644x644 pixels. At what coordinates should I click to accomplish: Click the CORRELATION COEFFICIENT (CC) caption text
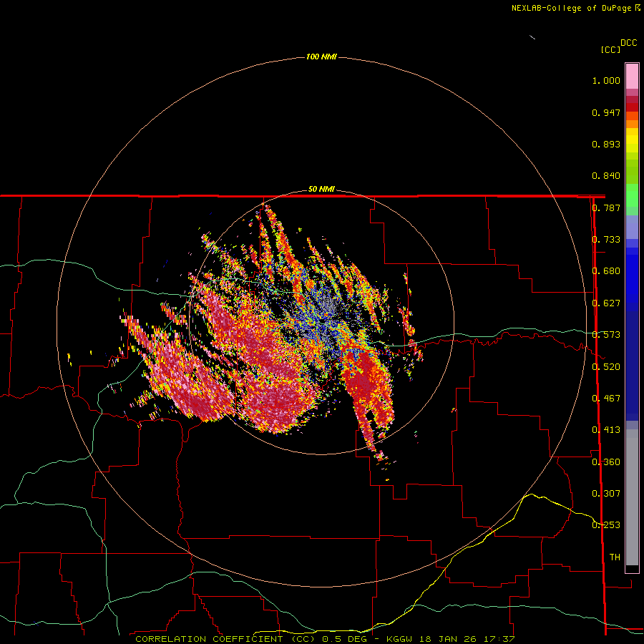tap(225, 639)
